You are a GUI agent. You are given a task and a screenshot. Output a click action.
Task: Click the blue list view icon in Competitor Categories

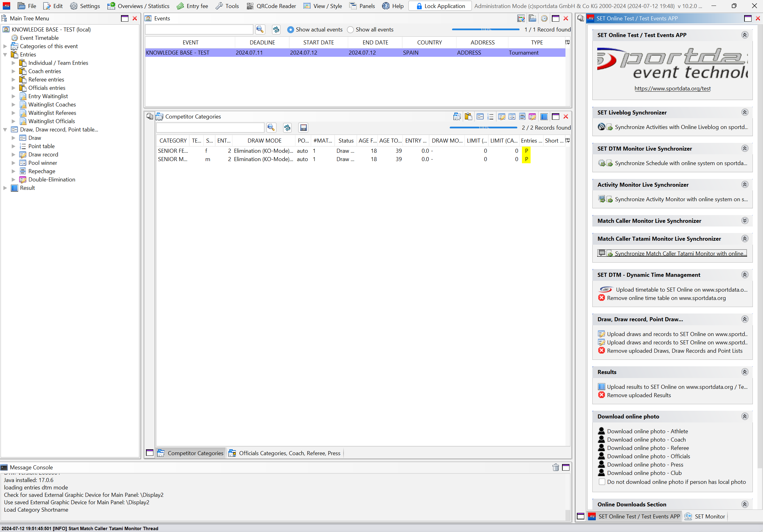point(544,117)
